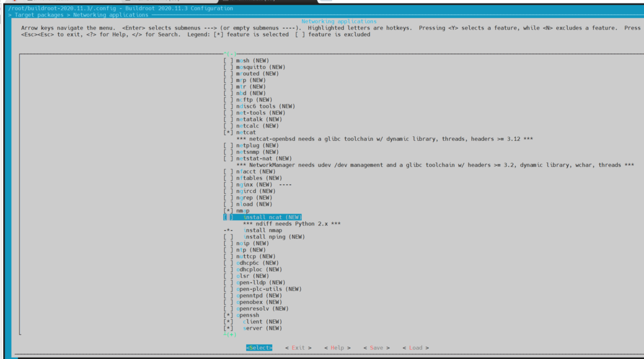The image size is (644, 359).
Task: Select the install nmap entry
Action: coord(252,230)
